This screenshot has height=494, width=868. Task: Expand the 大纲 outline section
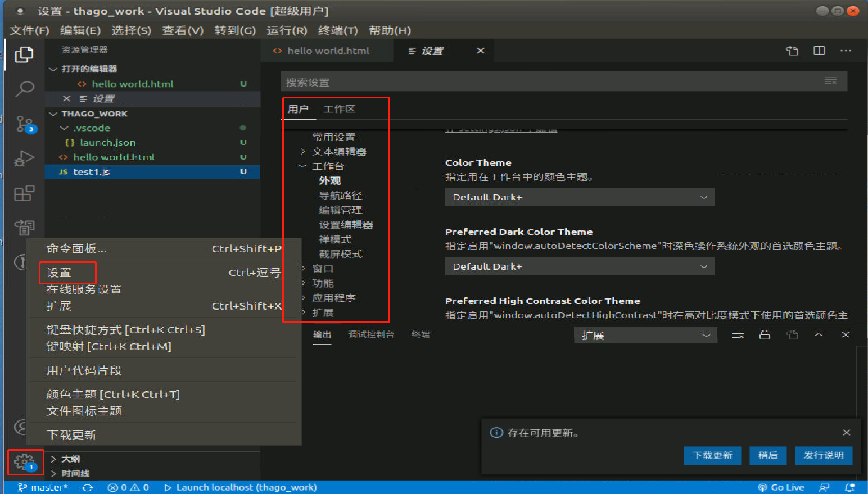(x=53, y=459)
